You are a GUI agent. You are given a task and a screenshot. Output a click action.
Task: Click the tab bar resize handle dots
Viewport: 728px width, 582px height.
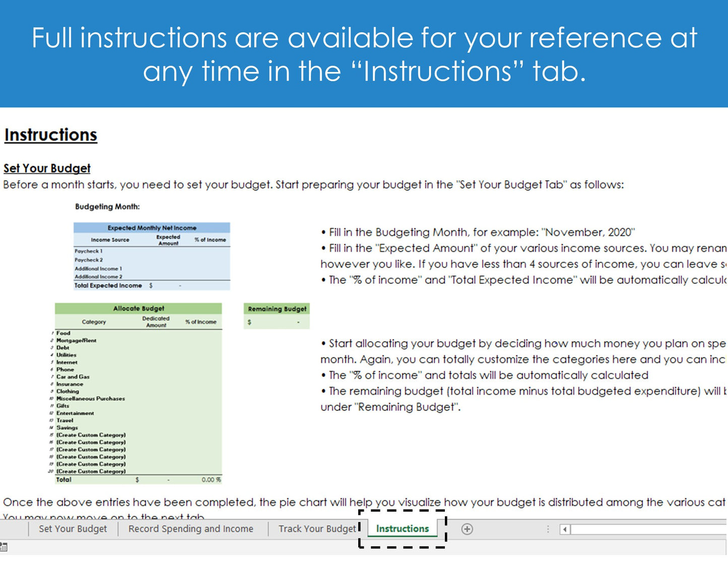click(x=548, y=529)
